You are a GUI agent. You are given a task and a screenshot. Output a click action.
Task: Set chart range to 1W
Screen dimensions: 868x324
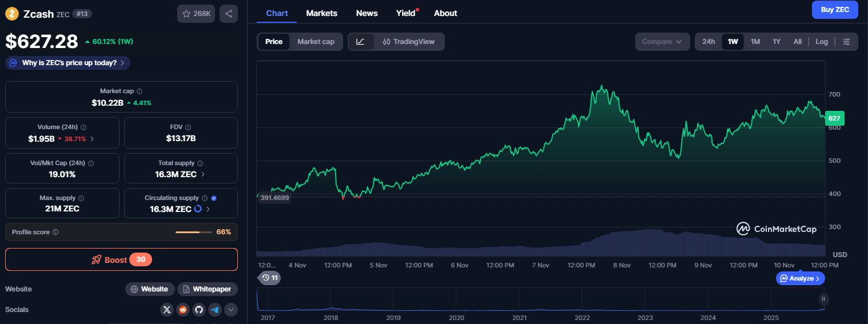point(732,42)
